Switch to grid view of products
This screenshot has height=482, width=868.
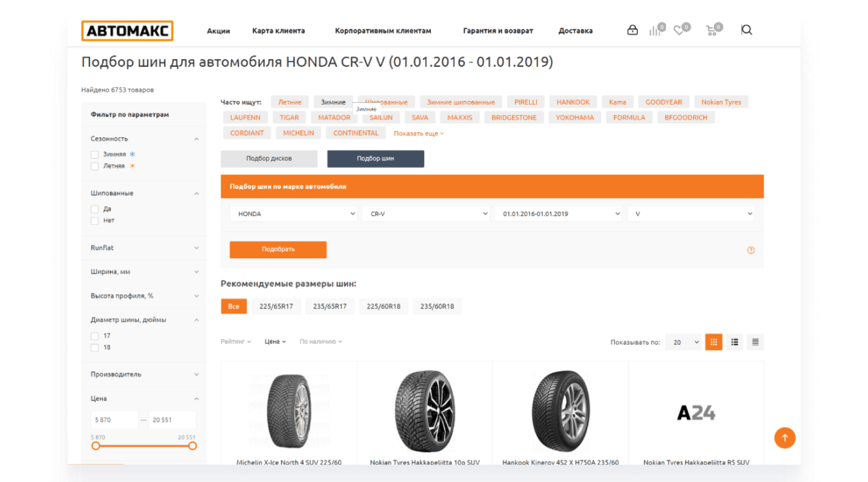pos(713,342)
